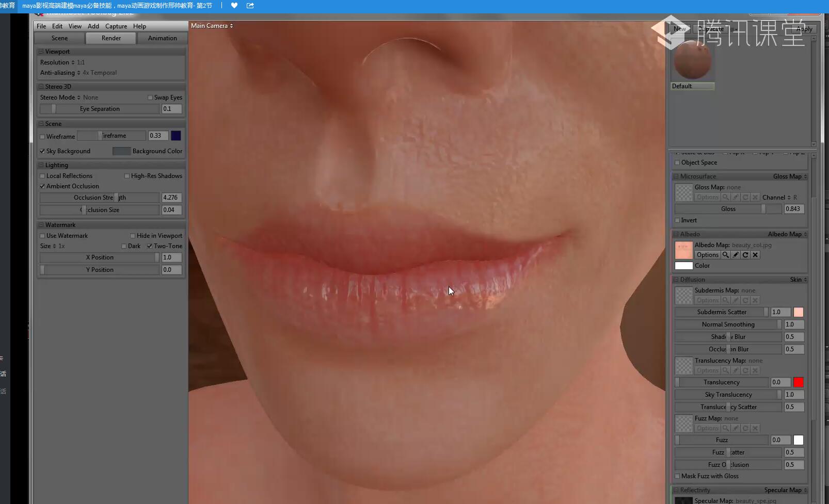The width and height of the screenshot is (829, 504).
Task: Click the Albedo Map search magnifier icon
Action: pyautogui.click(x=726, y=255)
